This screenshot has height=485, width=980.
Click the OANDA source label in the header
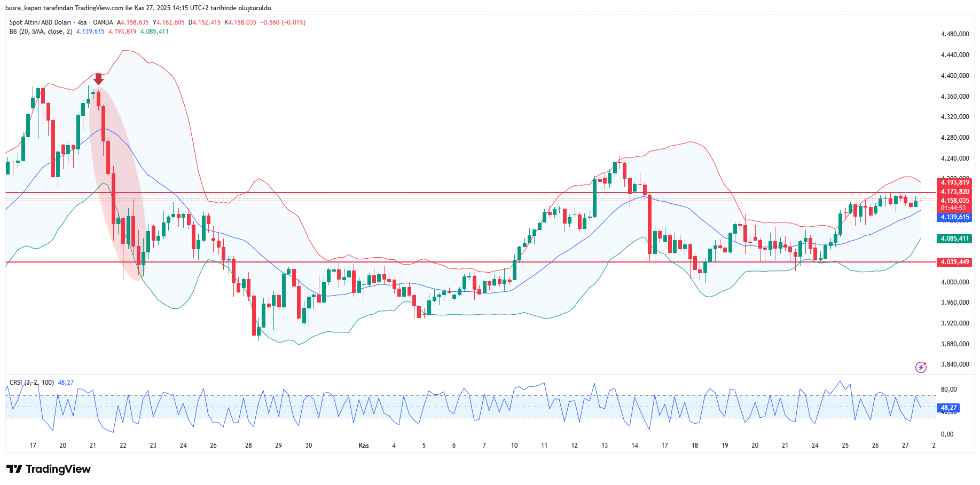(x=103, y=22)
